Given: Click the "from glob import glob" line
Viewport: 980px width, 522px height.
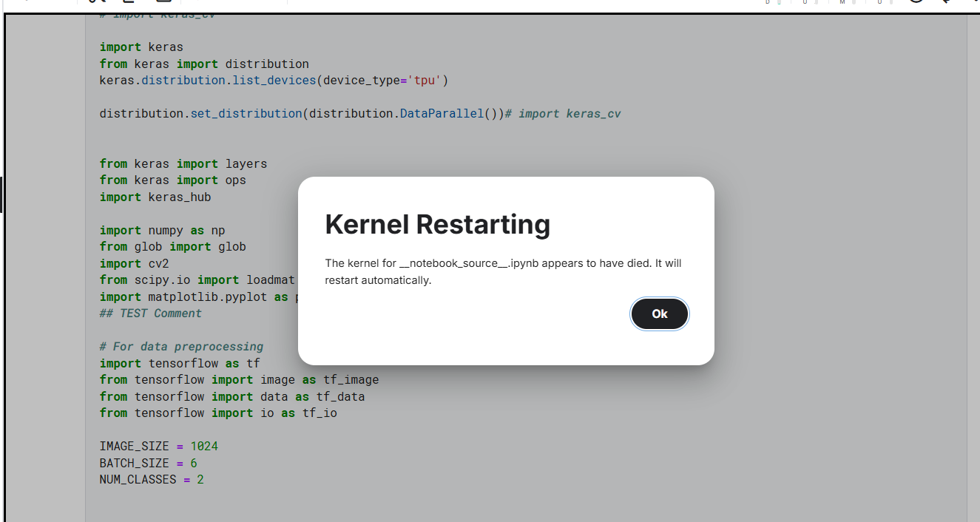Looking at the screenshot, I should click(x=173, y=246).
